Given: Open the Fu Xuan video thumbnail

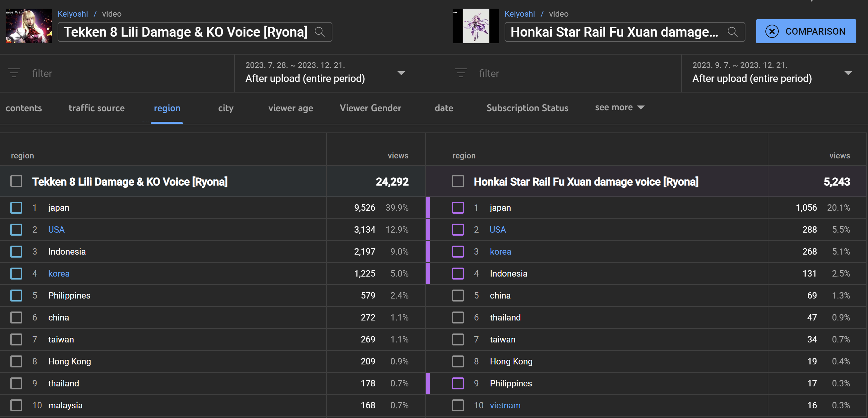Looking at the screenshot, I should click(x=475, y=26).
